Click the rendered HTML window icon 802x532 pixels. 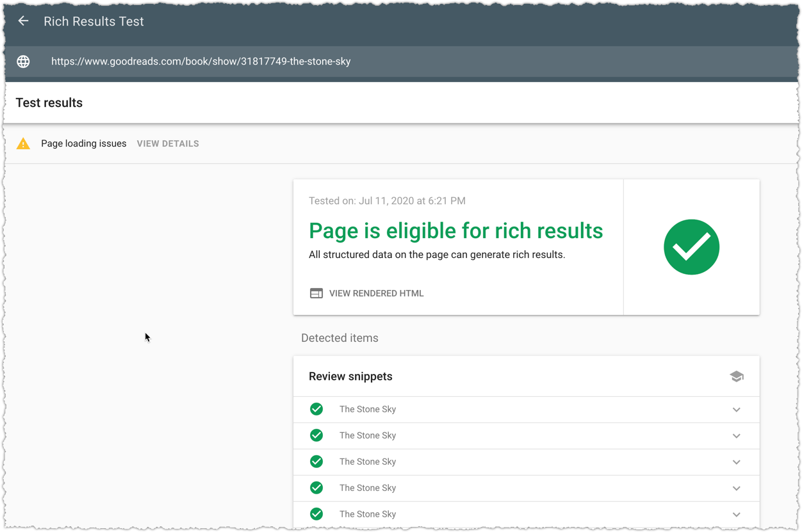(316, 293)
